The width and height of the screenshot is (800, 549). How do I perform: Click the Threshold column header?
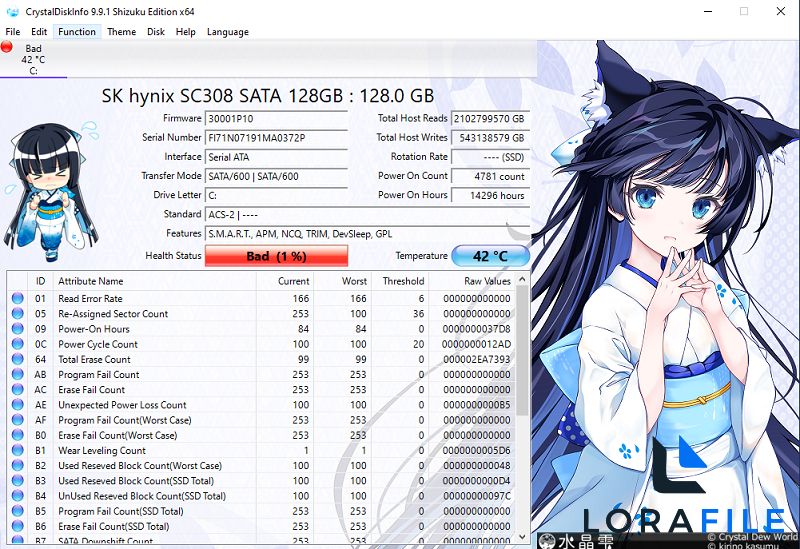[399, 281]
